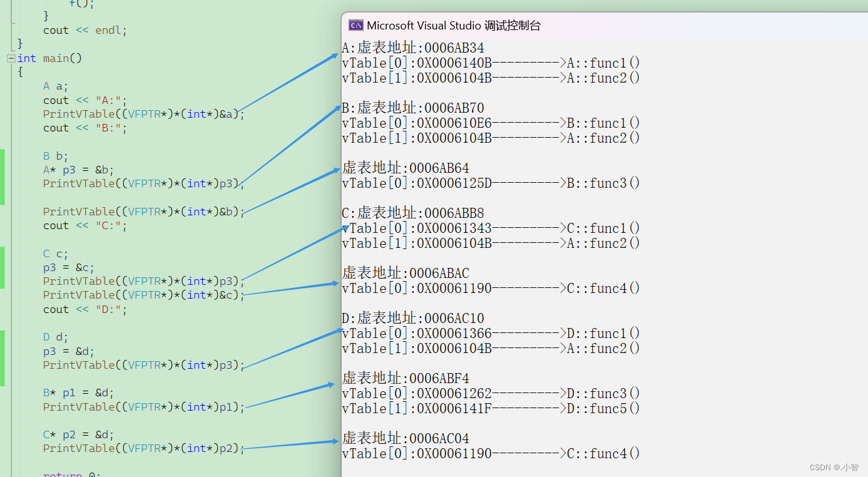Click the code line cout << "A:";
The width and height of the screenshot is (868, 477).
[x=85, y=100]
